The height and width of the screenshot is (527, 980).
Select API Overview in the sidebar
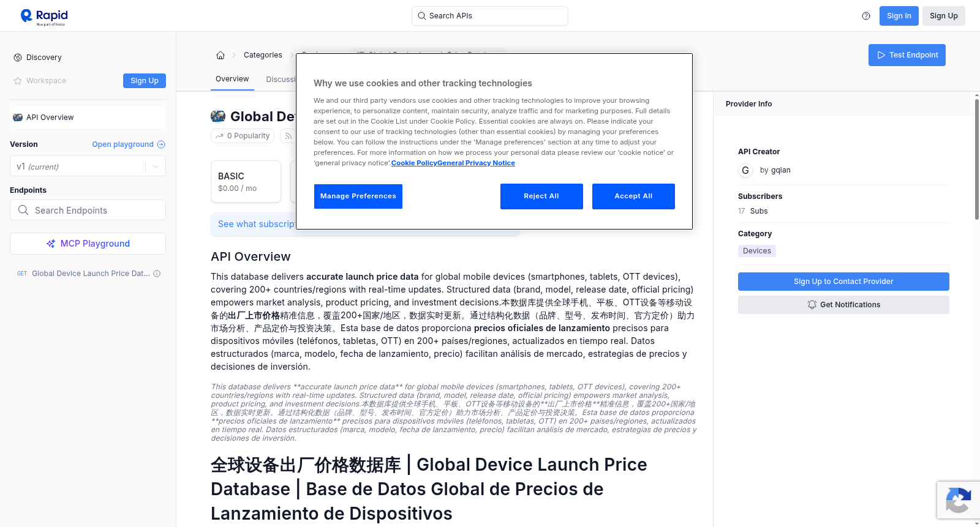pyautogui.click(x=88, y=118)
